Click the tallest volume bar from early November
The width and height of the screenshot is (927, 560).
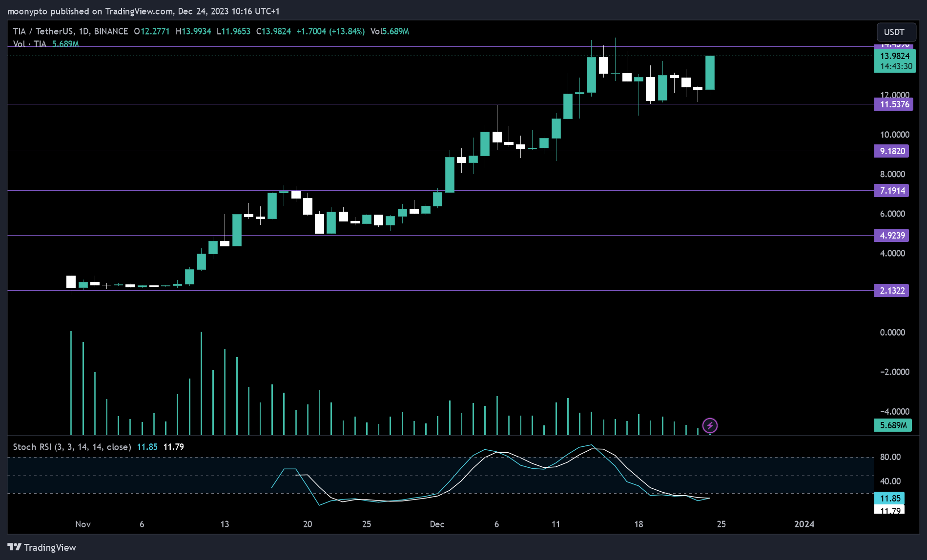click(x=71, y=383)
